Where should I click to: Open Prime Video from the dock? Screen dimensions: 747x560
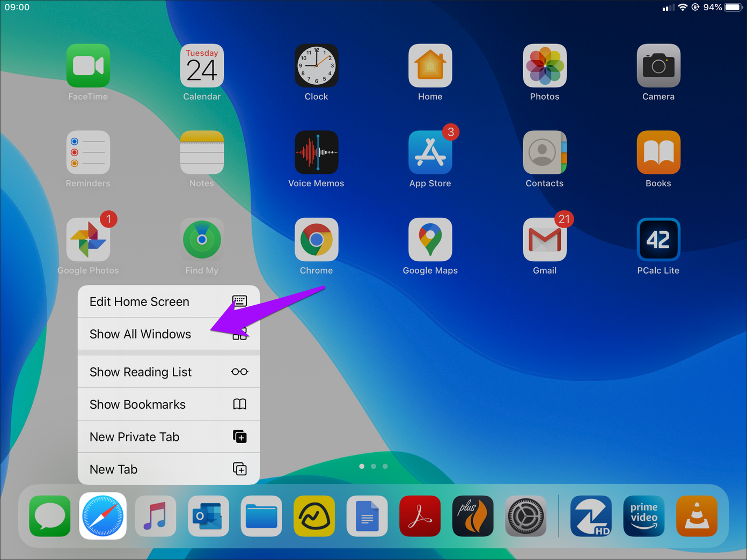(x=643, y=516)
